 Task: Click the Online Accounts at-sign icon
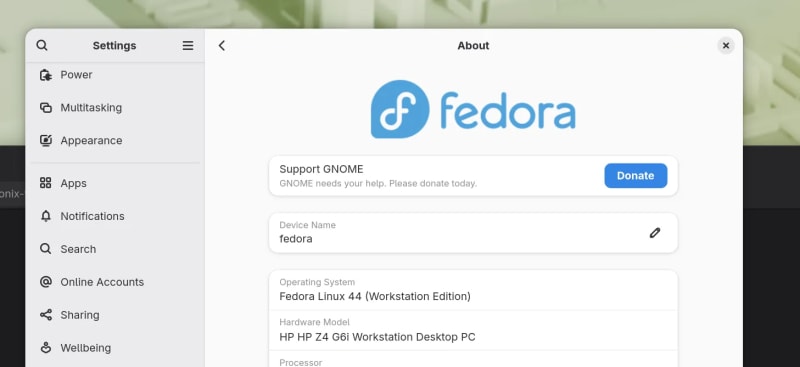pos(46,282)
